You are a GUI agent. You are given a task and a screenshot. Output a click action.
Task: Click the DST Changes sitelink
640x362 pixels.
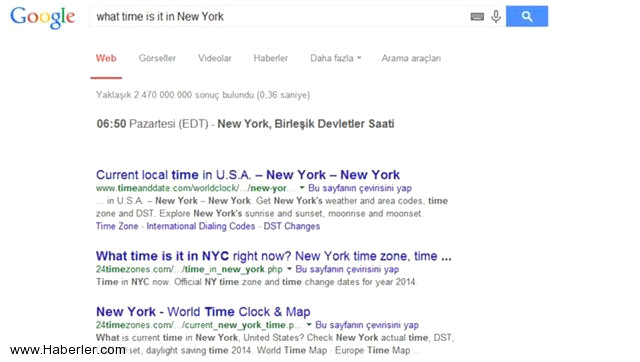point(291,226)
